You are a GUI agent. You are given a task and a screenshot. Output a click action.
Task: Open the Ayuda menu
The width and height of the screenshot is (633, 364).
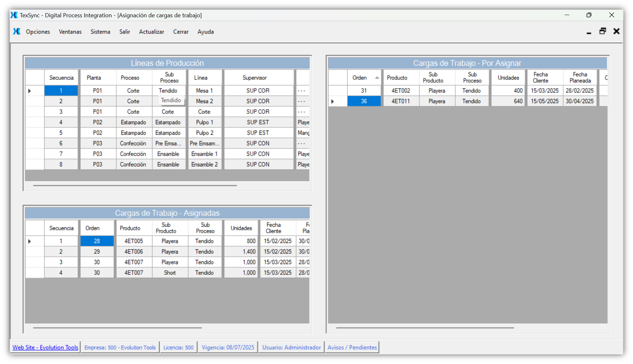click(x=205, y=32)
